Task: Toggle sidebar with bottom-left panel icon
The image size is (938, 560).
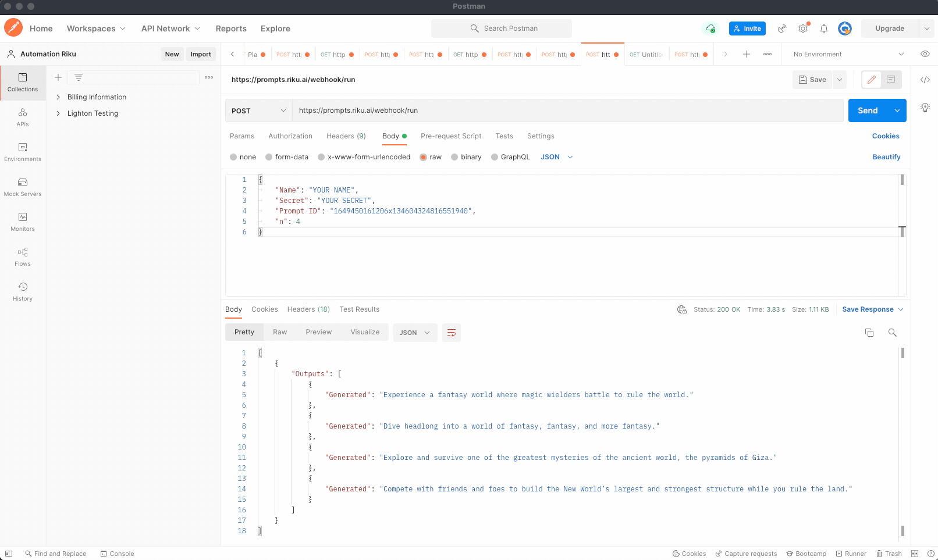Action: tap(9, 554)
